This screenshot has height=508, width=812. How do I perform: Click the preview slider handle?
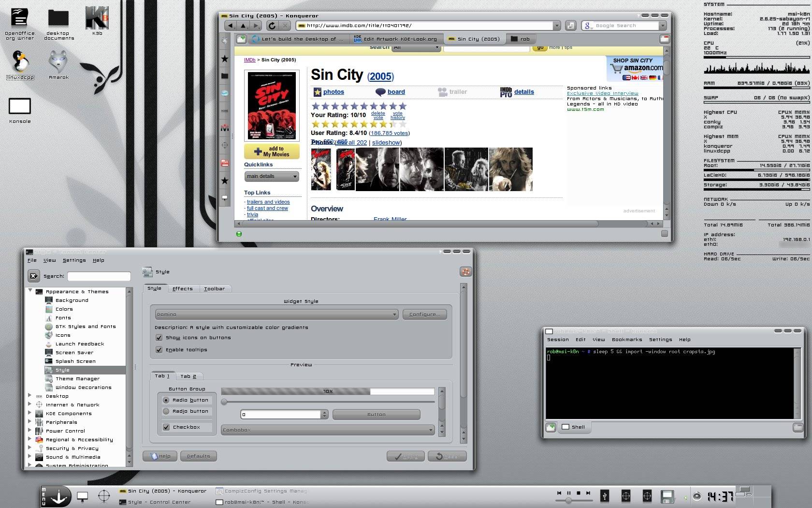click(224, 402)
